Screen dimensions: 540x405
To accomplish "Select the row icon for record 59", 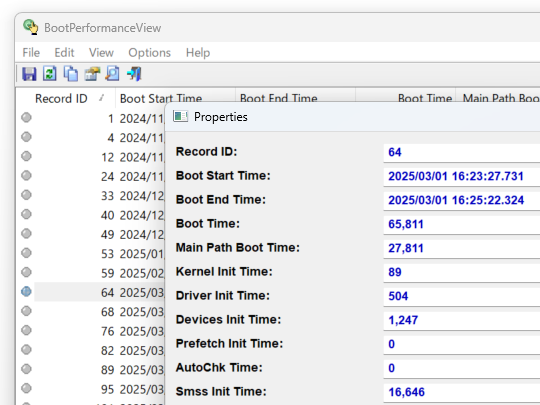I will (27, 272).
